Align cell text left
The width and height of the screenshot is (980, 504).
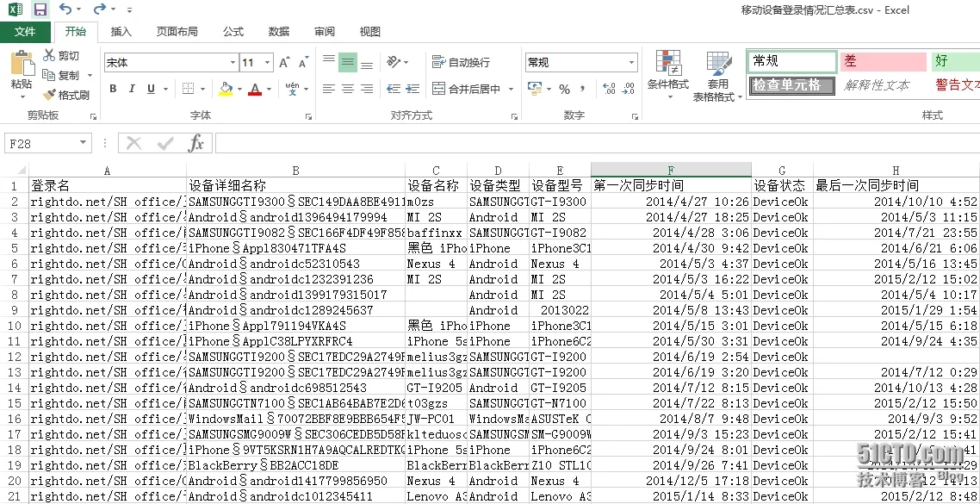point(329,89)
